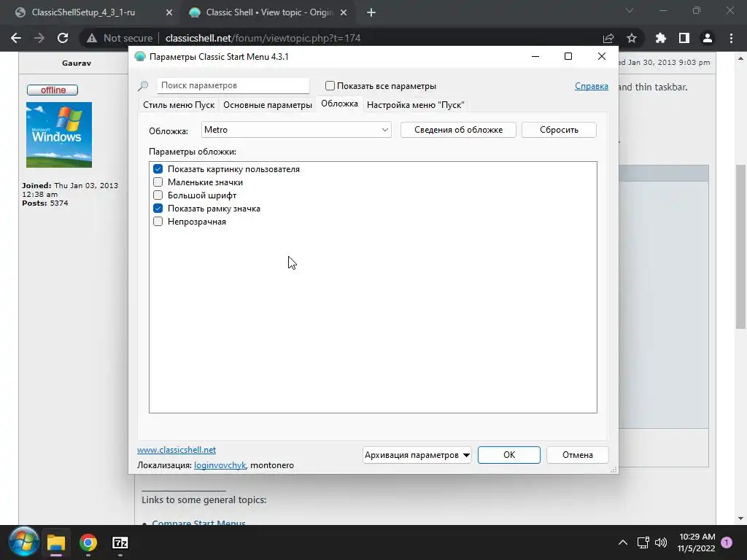Open the Windows Start orb button
747x560 pixels.
pos(23,542)
